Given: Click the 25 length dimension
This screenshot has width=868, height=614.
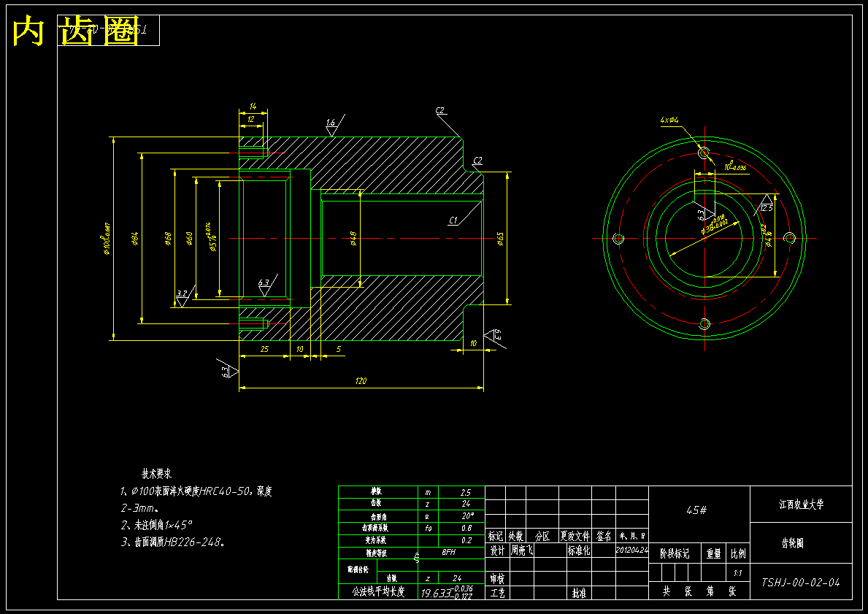Looking at the screenshot, I should [x=264, y=350].
